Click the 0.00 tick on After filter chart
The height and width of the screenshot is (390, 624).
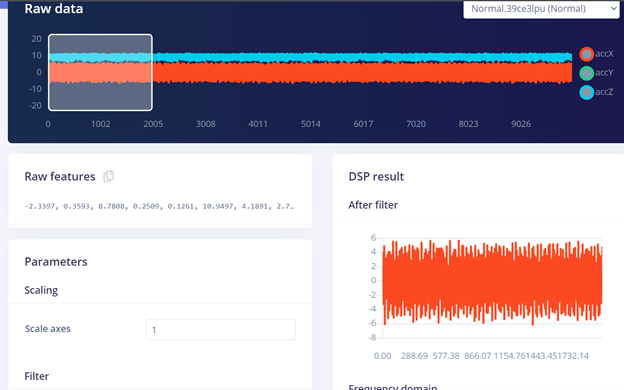382,356
